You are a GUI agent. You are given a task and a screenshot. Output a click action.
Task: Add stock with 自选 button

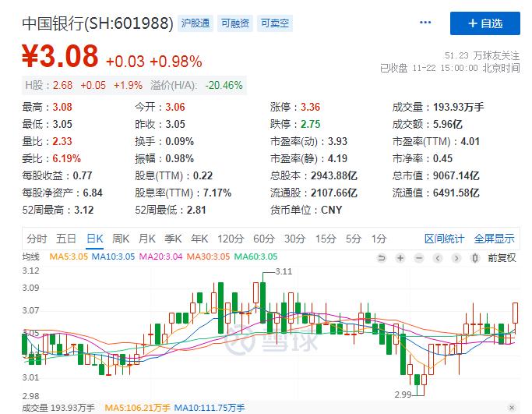click(484, 23)
